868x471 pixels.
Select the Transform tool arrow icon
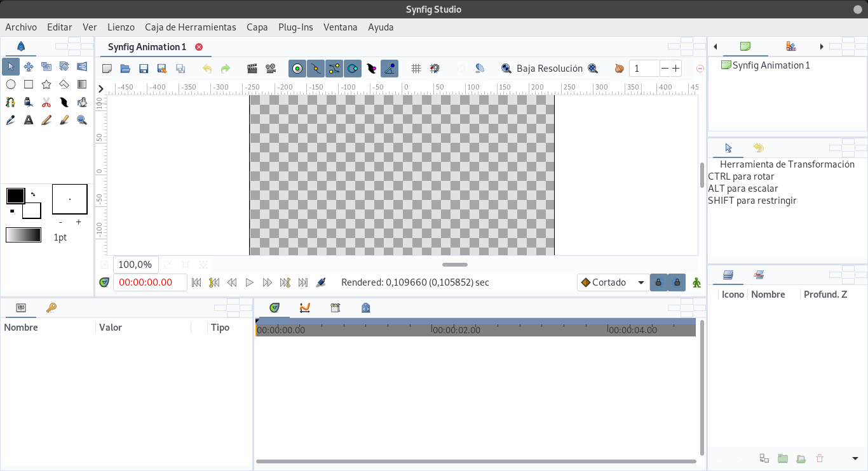[11, 67]
